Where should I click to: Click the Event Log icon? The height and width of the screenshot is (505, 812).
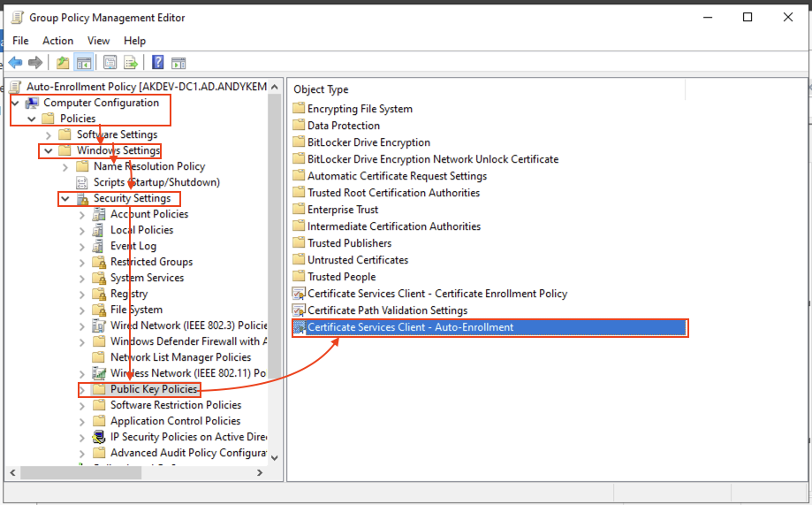click(98, 246)
